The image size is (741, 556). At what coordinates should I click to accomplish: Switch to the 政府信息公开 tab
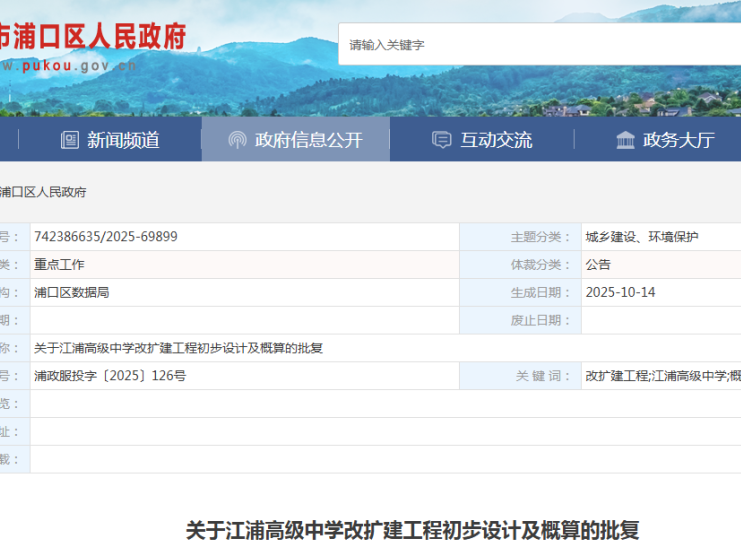point(308,140)
